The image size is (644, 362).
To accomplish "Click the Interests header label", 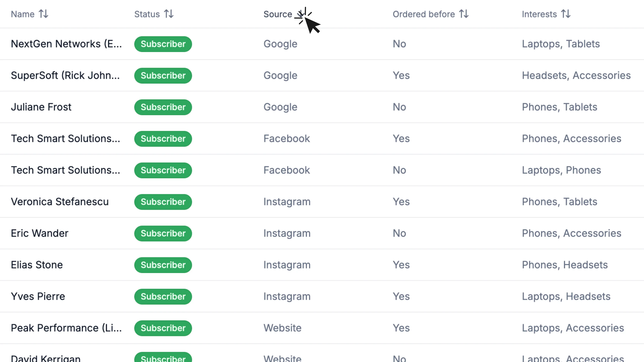I will (x=539, y=14).
